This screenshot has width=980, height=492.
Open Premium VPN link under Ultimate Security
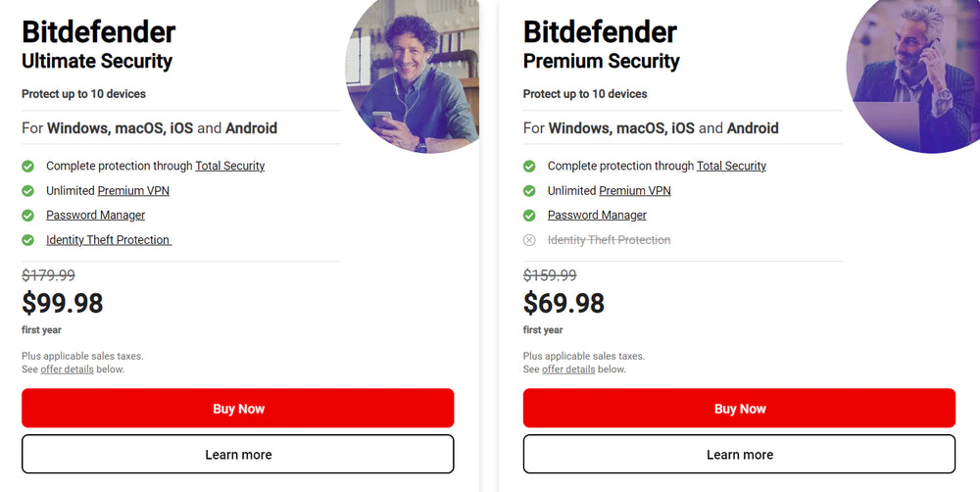point(133,191)
